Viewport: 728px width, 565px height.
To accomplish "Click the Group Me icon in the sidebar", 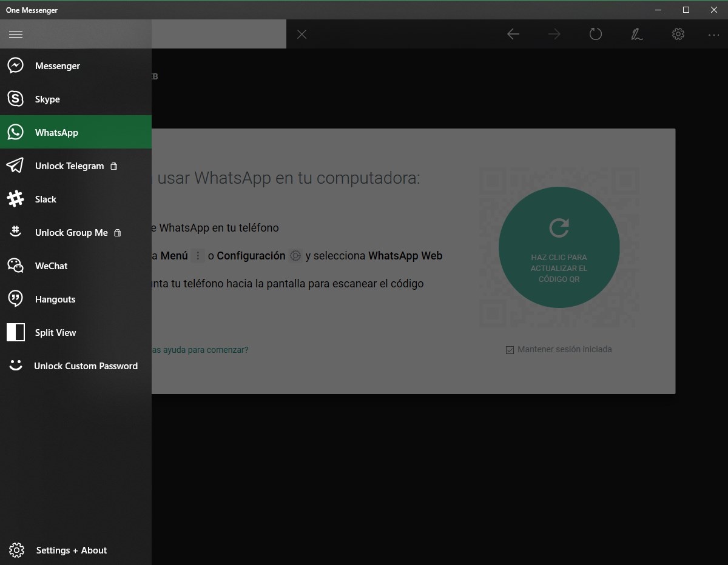I will coord(16,232).
